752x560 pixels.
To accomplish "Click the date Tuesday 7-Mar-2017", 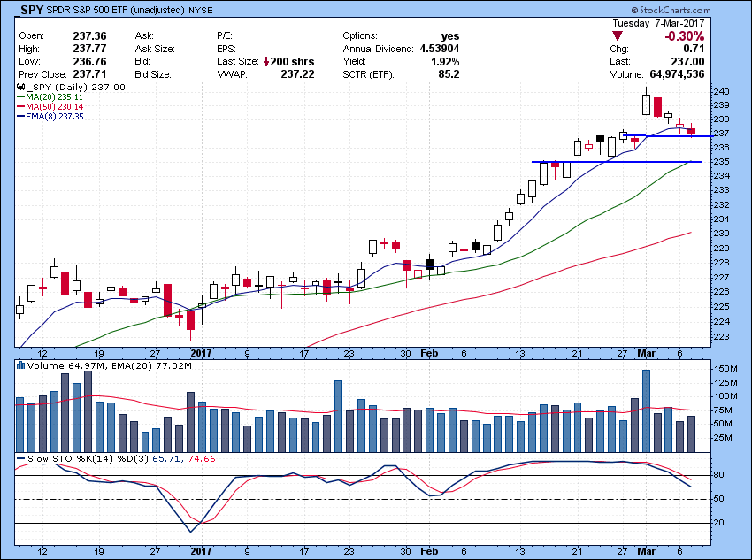I will tap(658, 23).
